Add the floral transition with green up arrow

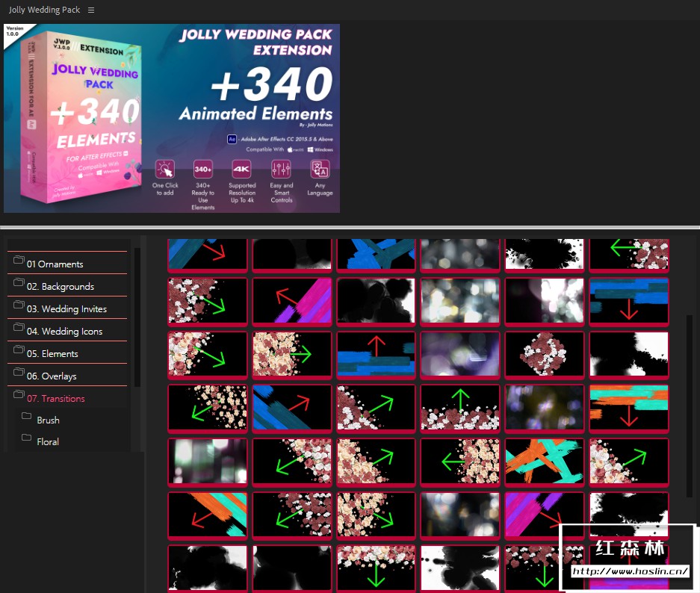point(460,409)
